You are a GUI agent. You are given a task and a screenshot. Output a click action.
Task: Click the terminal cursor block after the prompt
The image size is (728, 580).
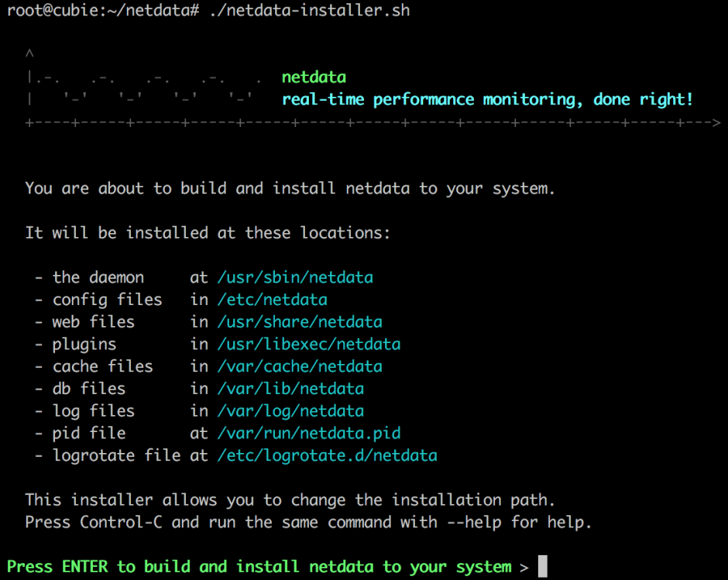(x=542, y=567)
